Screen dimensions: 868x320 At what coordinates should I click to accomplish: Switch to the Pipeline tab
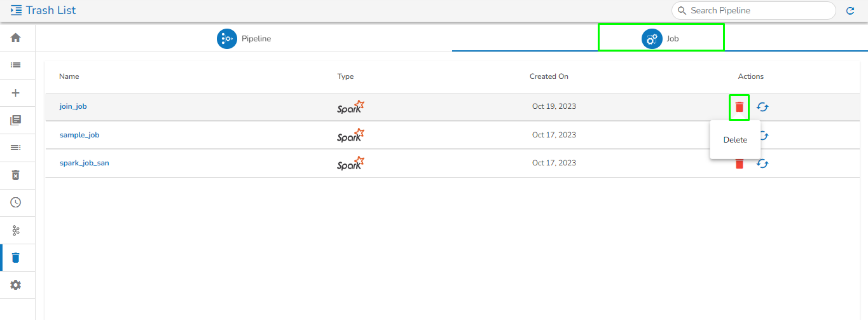click(244, 39)
